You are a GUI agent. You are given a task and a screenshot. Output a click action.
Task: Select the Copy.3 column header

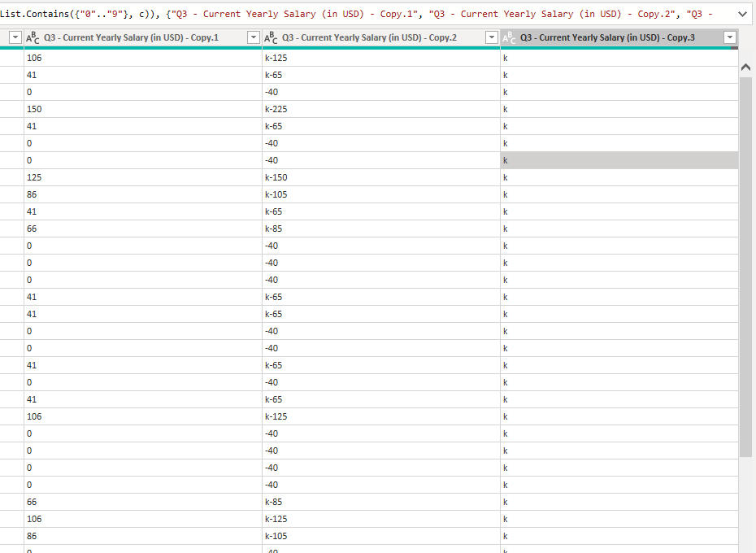(610, 38)
